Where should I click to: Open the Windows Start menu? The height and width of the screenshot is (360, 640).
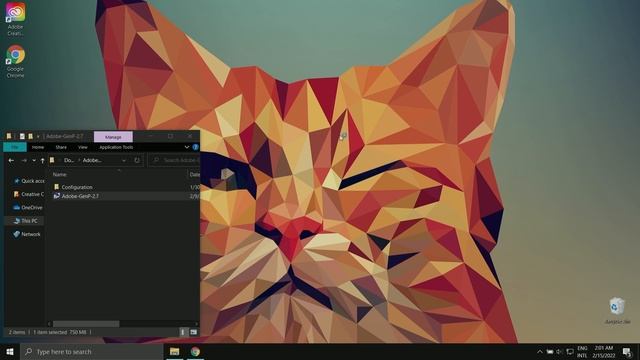click(10, 351)
